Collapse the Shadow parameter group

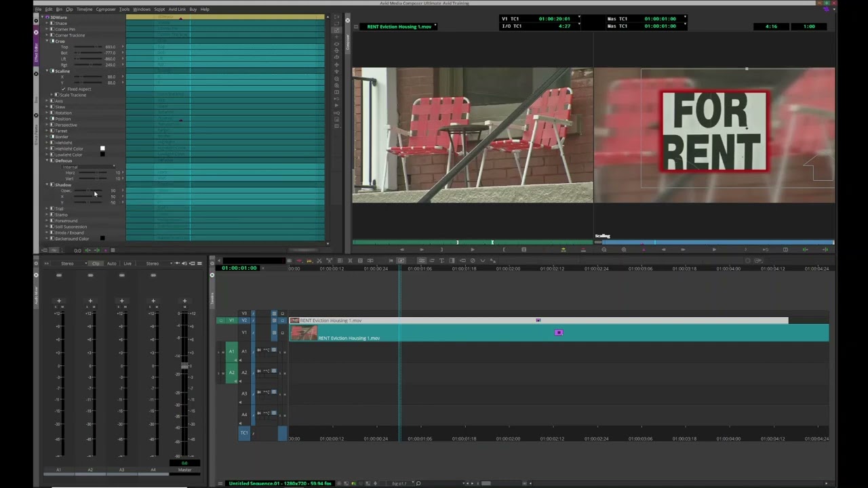(47, 184)
